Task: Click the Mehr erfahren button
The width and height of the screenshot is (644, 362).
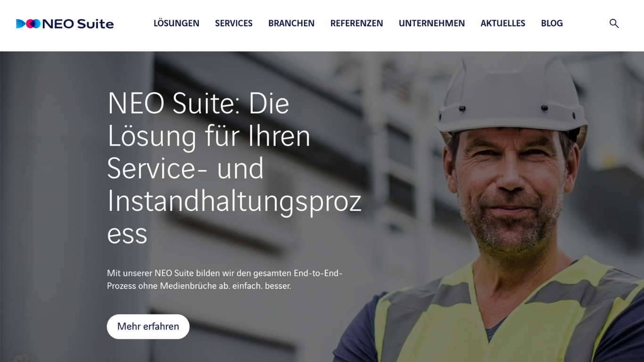Action: click(x=148, y=327)
